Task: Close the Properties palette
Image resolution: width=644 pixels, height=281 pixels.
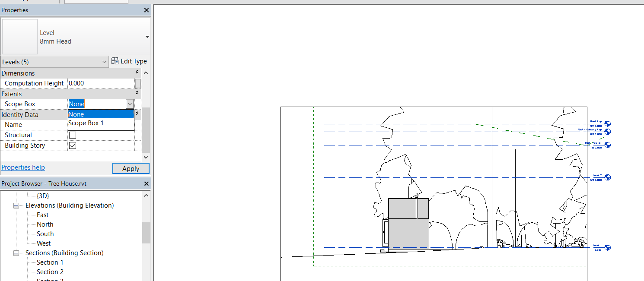Action: [x=147, y=10]
